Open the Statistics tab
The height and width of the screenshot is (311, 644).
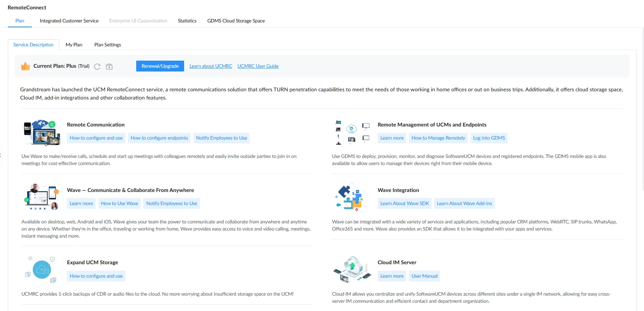(x=187, y=21)
